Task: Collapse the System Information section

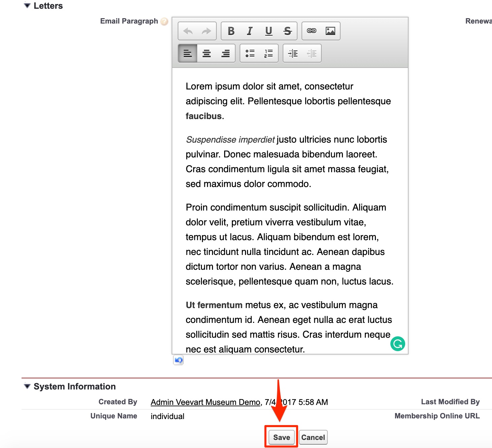Action: (x=27, y=386)
